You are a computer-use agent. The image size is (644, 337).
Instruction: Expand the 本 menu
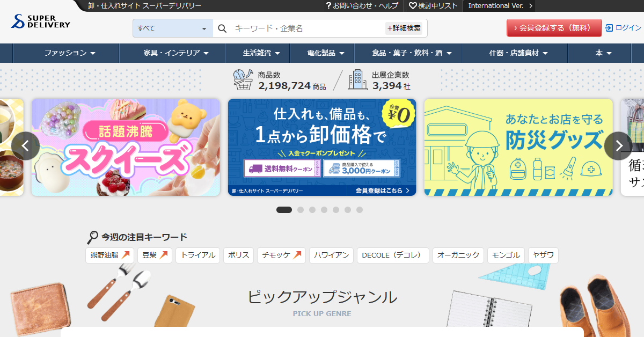pos(604,53)
